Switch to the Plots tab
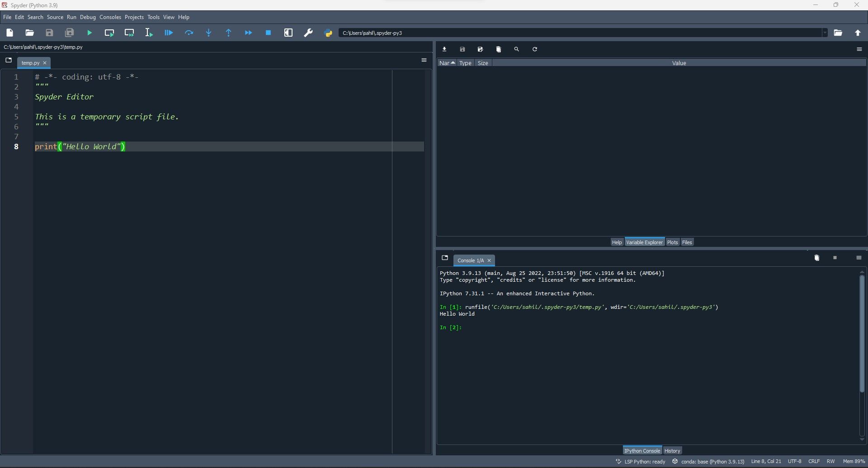Image resolution: width=868 pixels, height=468 pixels. click(x=672, y=242)
